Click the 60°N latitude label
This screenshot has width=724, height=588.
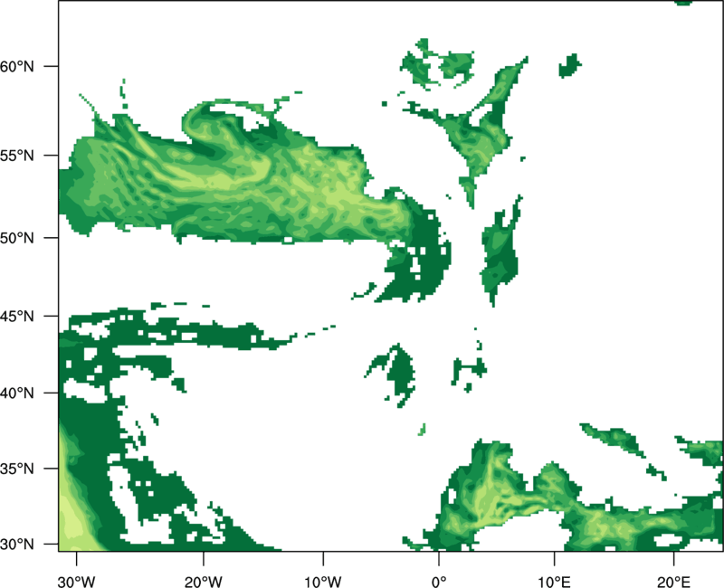pos(17,66)
